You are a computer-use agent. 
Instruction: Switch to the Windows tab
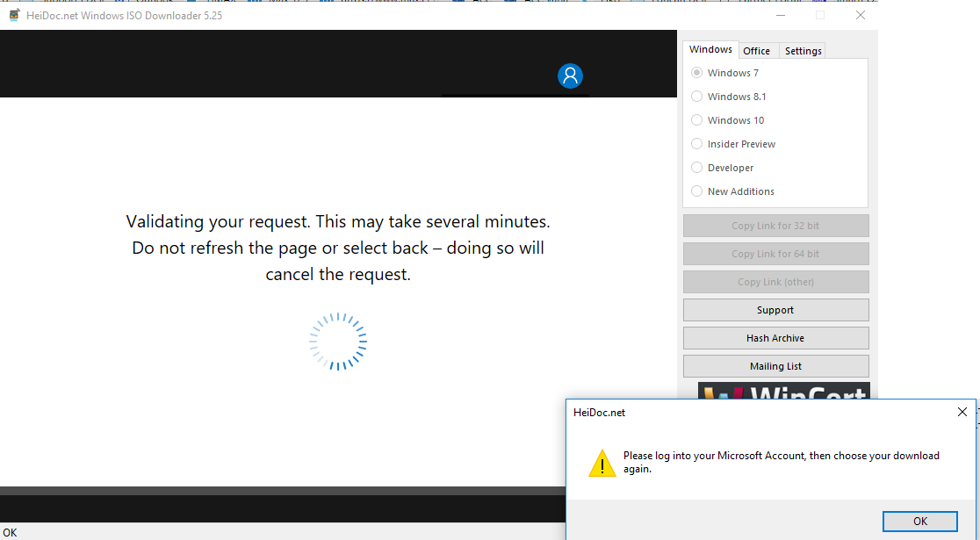coord(710,50)
